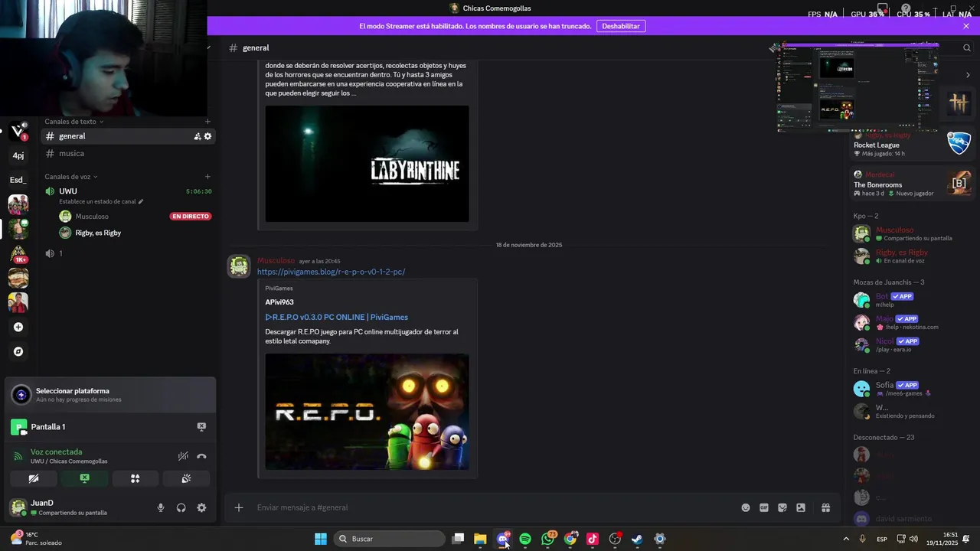Viewport: 980px width, 551px height.
Task: Open the Labyrinthine embed image
Action: click(x=367, y=164)
